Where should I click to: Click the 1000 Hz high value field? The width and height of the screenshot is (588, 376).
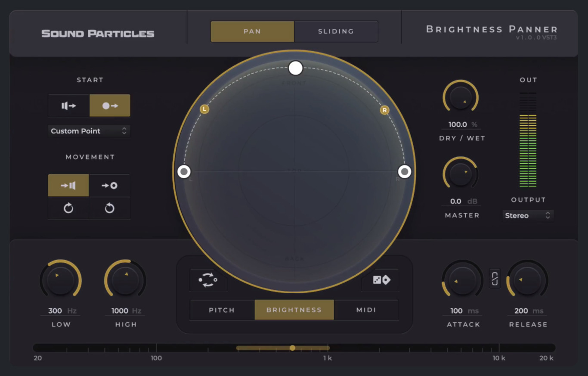[x=125, y=311]
